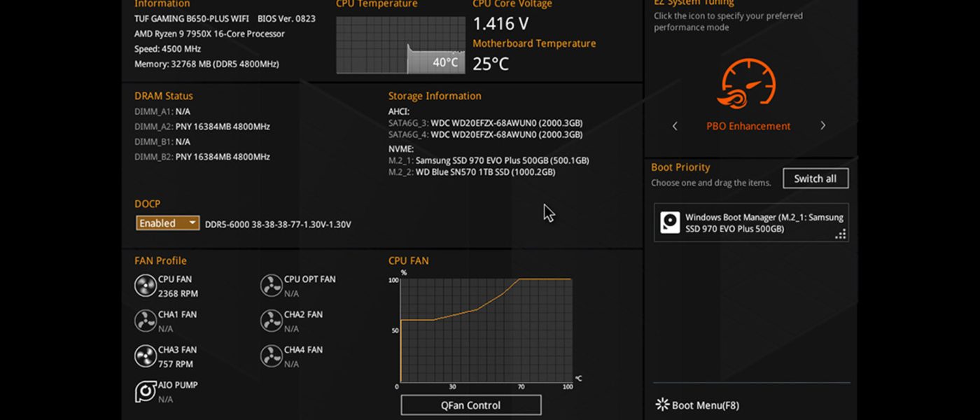Screen dimensions: 980x420
Task: Click the AMD Ryzen 9 7950X processor line
Action: coord(209,34)
